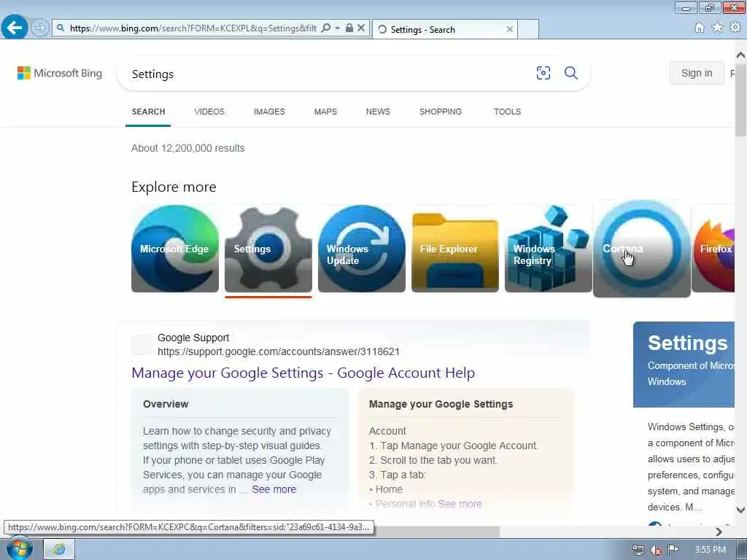Open the Windows Update explore tile

tap(362, 249)
